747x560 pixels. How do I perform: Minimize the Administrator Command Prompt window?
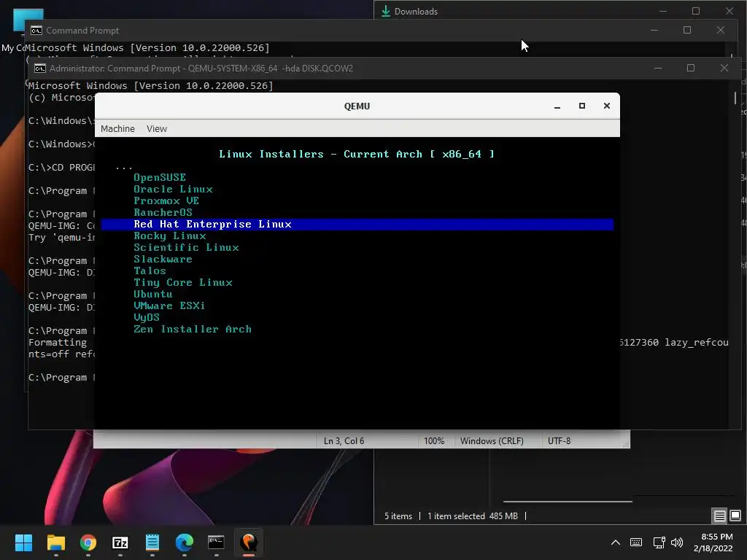[x=658, y=68]
